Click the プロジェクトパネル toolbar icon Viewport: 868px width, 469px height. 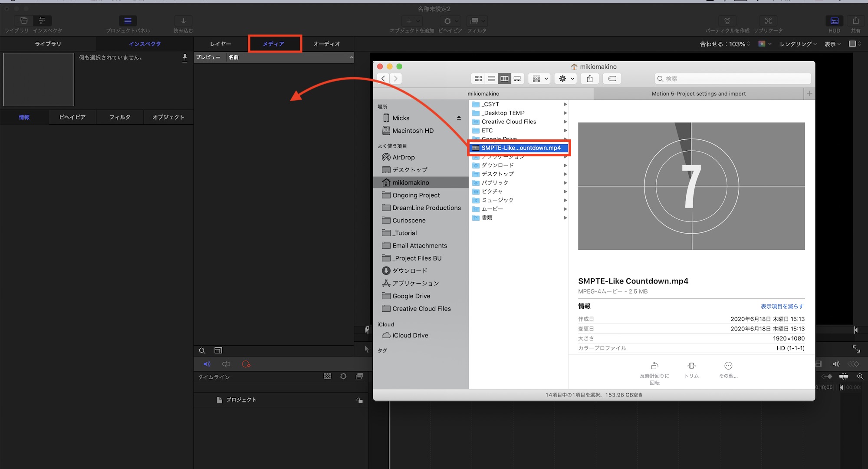pos(128,21)
